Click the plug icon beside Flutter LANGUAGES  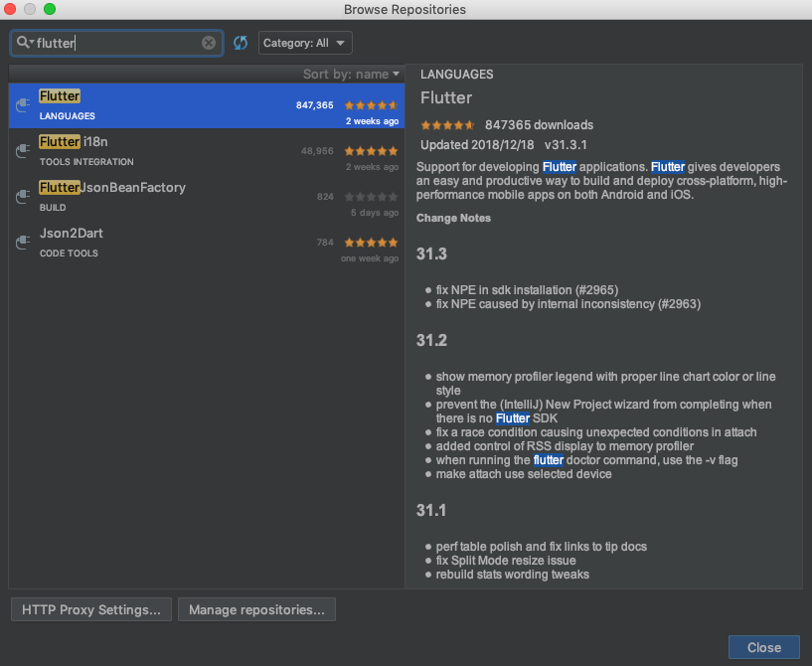tap(23, 105)
